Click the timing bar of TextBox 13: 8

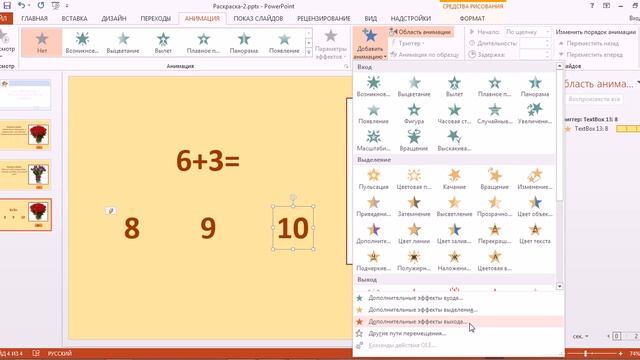628,129
